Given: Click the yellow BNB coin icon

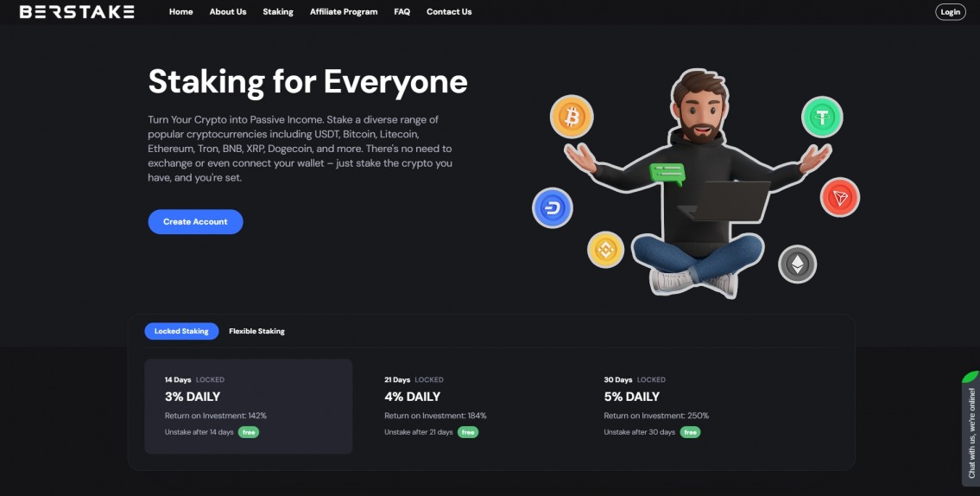Looking at the screenshot, I should click(x=605, y=250).
